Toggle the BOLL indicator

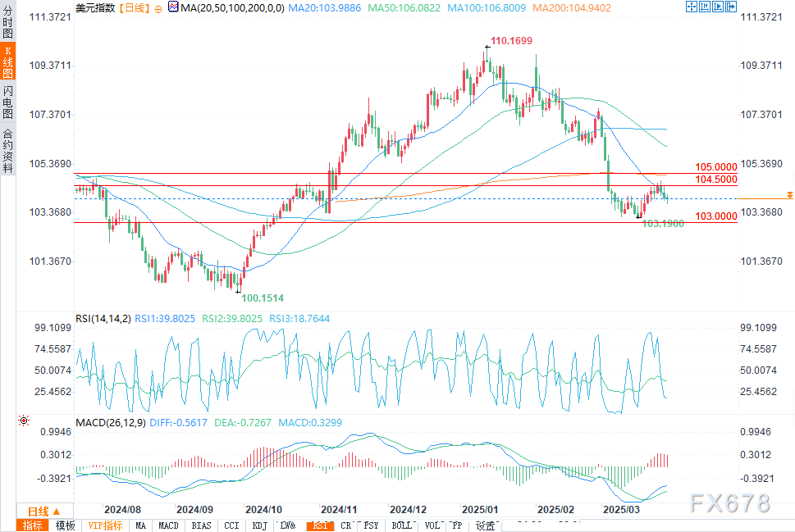pyautogui.click(x=401, y=525)
